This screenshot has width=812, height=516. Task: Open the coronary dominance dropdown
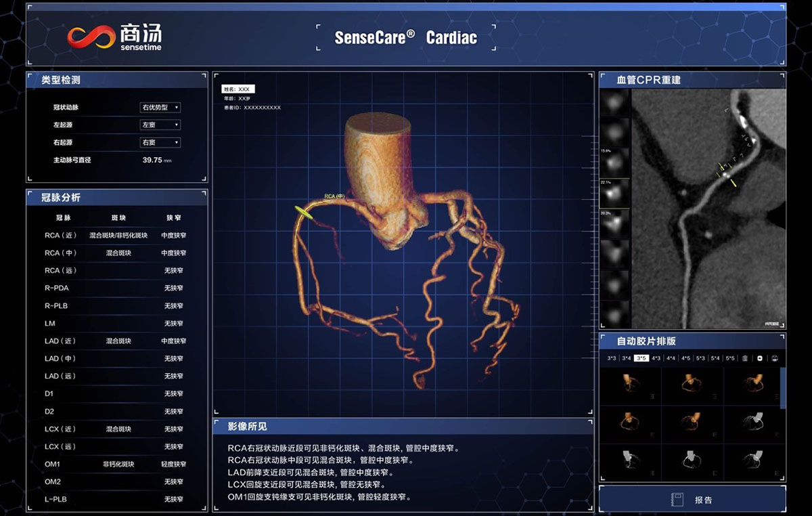click(160, 108)
